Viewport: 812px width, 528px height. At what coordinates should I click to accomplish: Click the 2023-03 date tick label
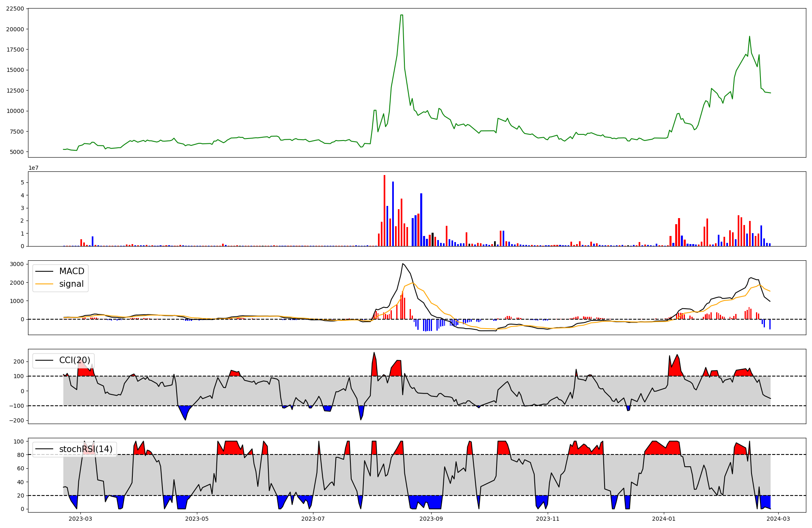pos(80,518)
